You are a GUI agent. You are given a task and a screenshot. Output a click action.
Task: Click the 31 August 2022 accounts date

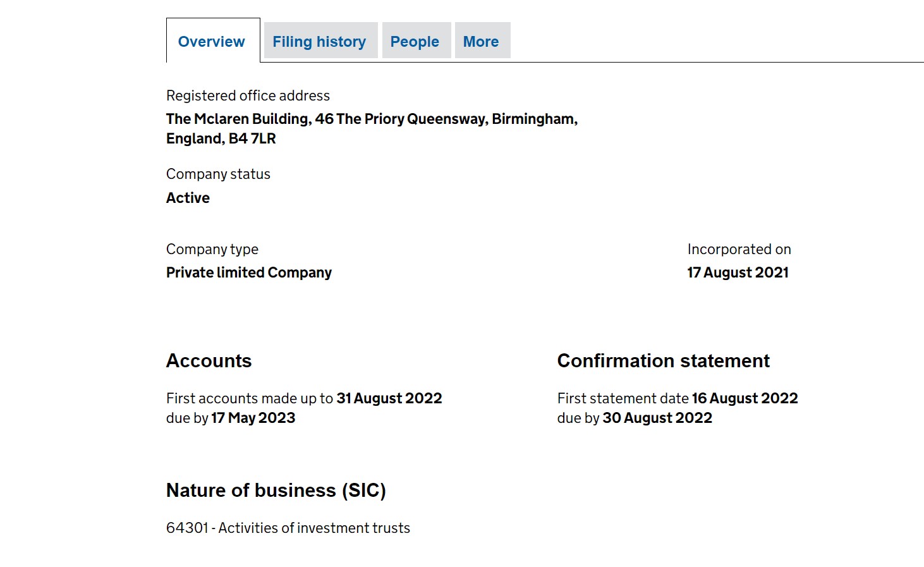pos(389,398)
